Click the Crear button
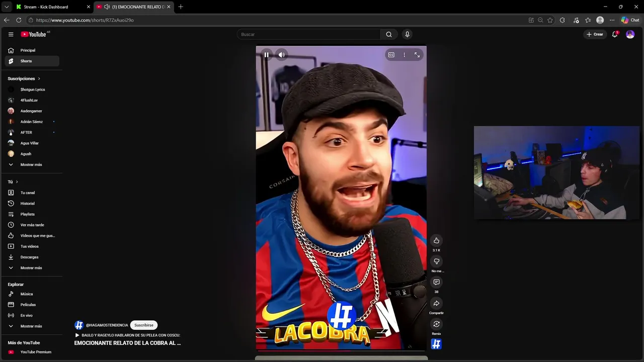 pos(595,34)
